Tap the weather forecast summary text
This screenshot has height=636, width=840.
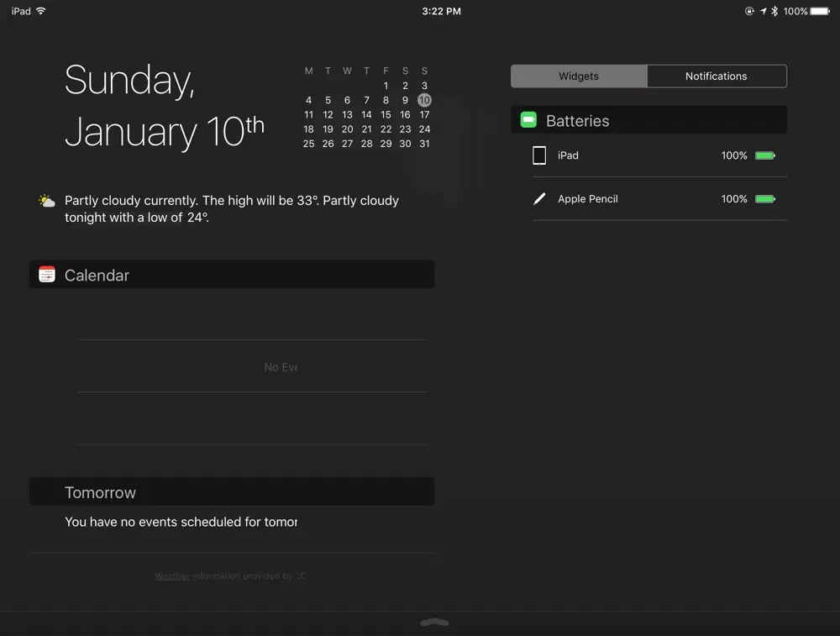coord(232,209)
